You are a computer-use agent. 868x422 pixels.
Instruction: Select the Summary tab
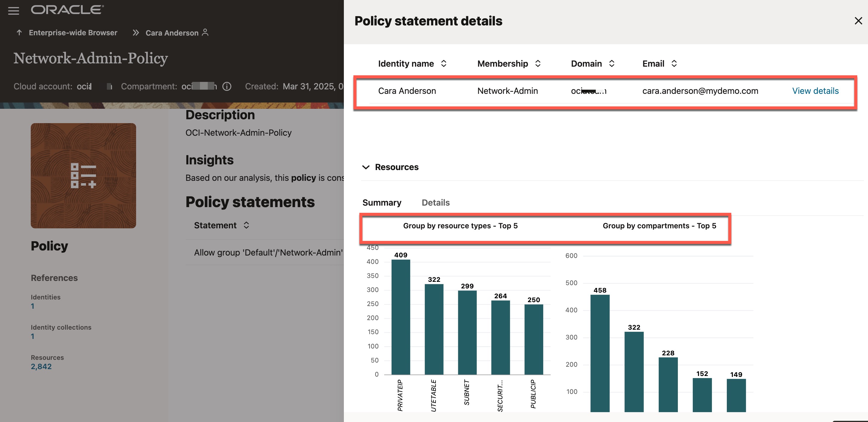pyautogui.click(x=381, y=202)
